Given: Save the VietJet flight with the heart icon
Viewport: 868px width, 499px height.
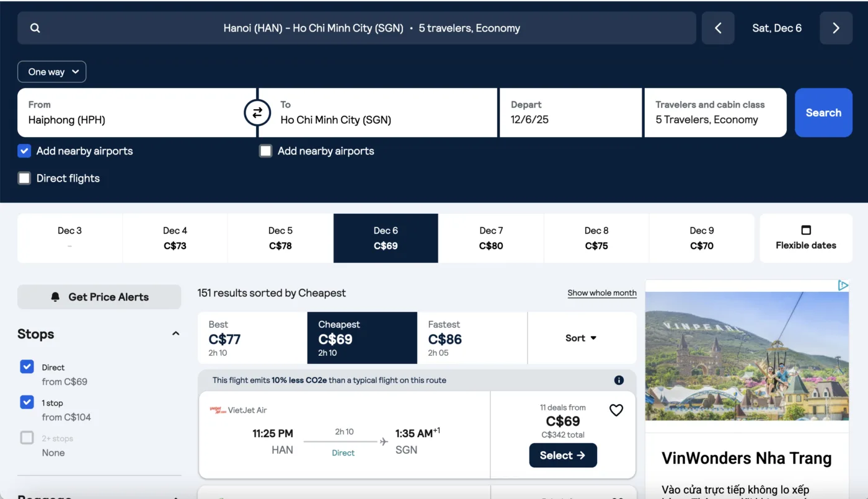Looking at the screenshot, I should 616,410.
